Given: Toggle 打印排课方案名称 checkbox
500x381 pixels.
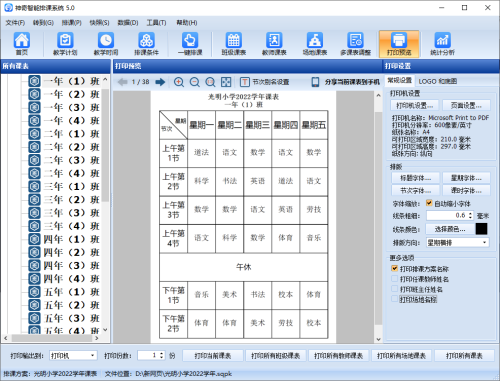Looking at the screenshot, I should [x=395, y=269].
